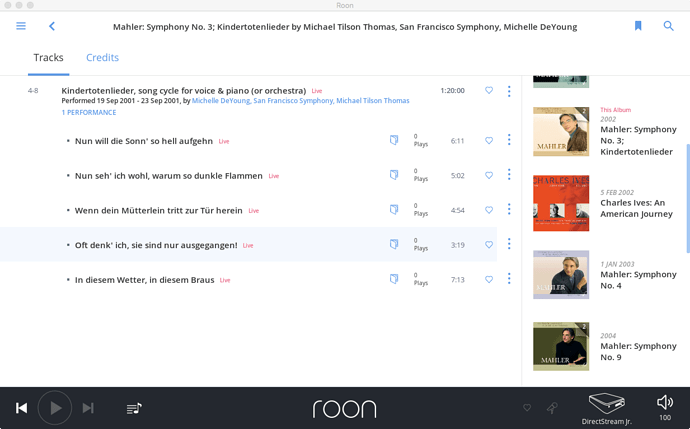
Task: Open Mahler Symphony No. 9 album cover
Action: 561,346
